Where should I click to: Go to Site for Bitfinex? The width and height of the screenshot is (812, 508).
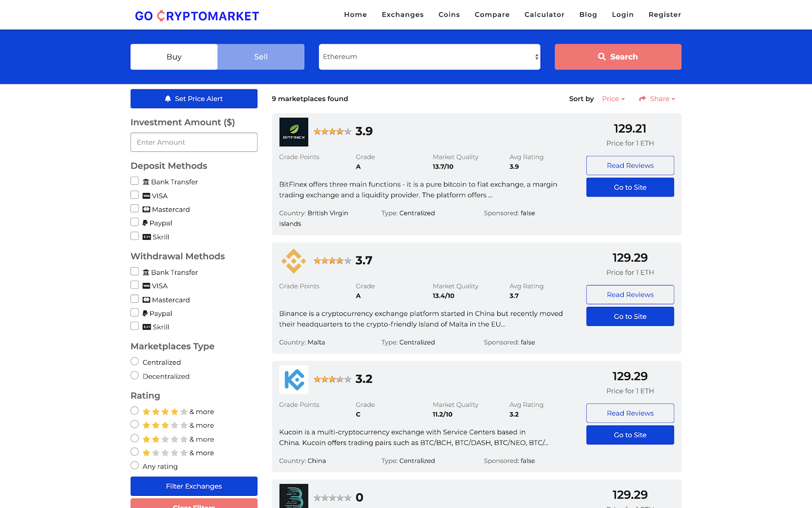pos(630,187)
